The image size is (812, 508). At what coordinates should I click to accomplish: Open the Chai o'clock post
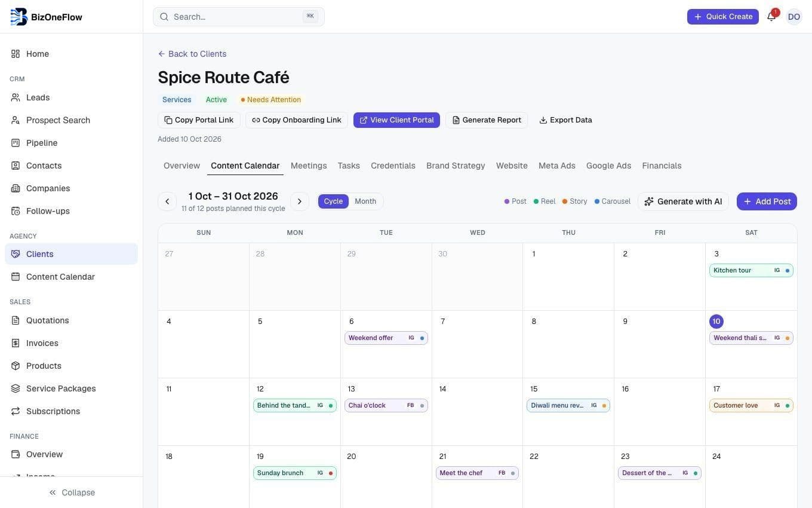tap(386, 405)
